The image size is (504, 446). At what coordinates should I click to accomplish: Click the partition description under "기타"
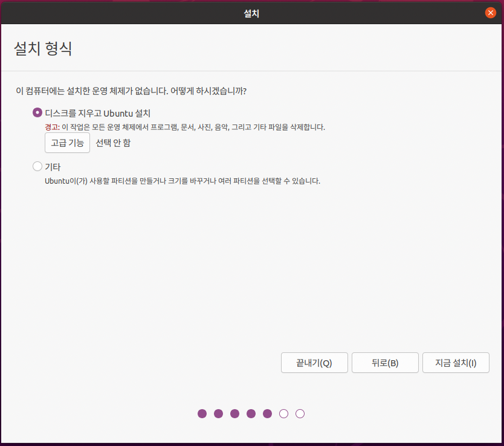click(183, 181)
